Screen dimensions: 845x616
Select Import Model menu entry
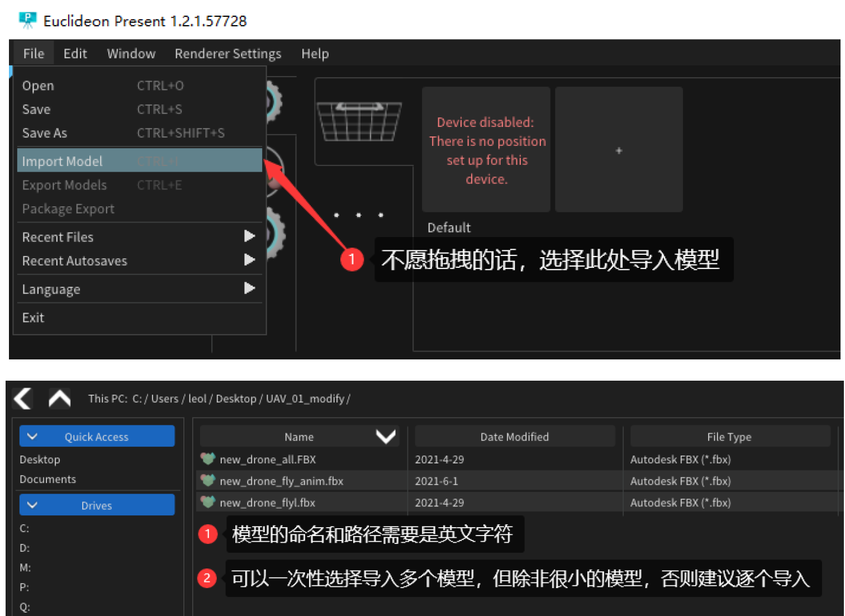coord(140,161)
